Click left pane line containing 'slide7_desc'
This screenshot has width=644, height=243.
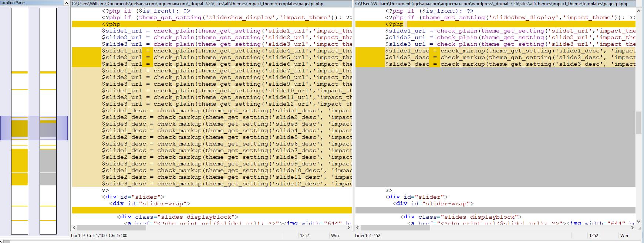tap(212, 150)
